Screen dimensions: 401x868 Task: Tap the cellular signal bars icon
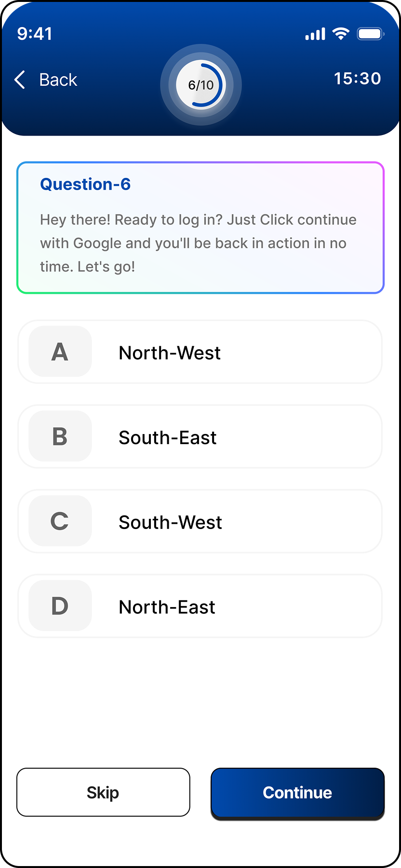[x=315, y=34]
